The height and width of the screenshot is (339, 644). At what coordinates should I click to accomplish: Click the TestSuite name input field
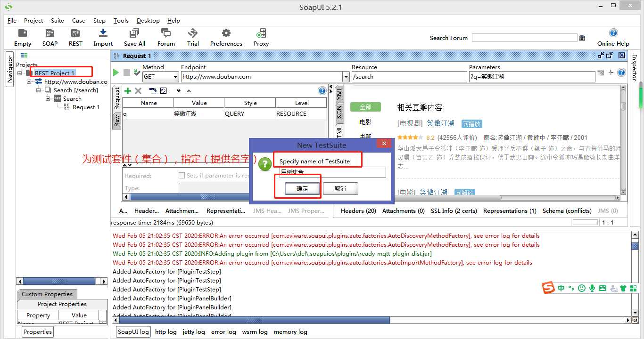pyautogui.click(x=333, y=172)
